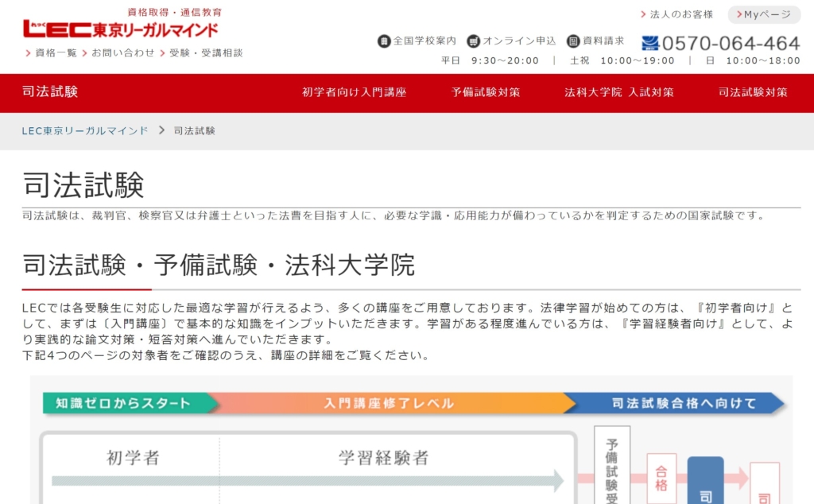Click LEC東京リーガルマインド breadcrumb link
814x504 pixels.
point(85,131)
